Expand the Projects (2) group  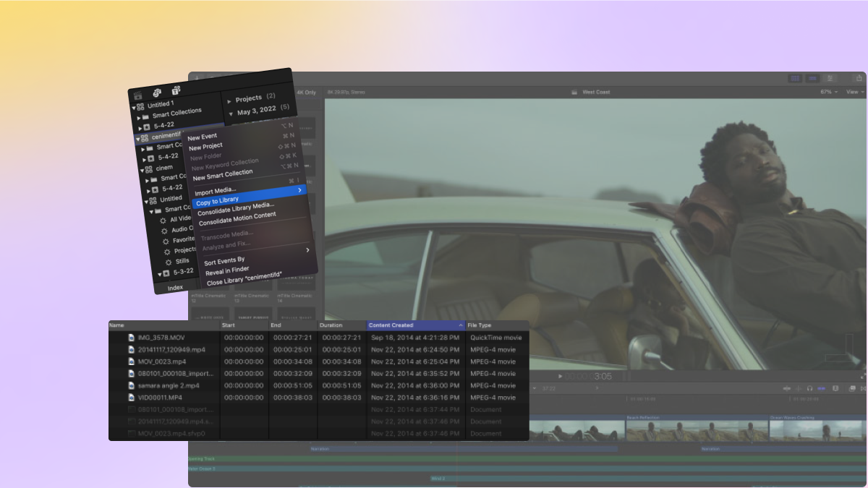[x=229, y=100]
